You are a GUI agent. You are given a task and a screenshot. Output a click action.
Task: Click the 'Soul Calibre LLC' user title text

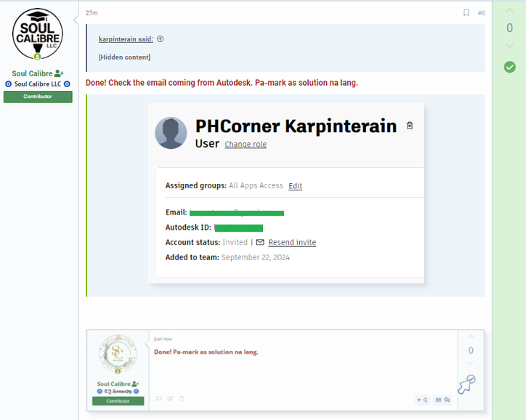[38, 84]
